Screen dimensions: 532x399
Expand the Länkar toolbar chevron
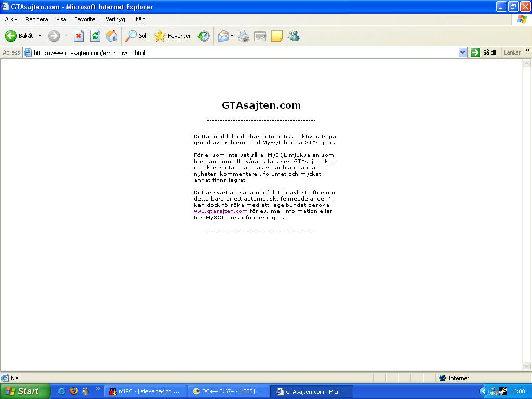tap(528, 50)
